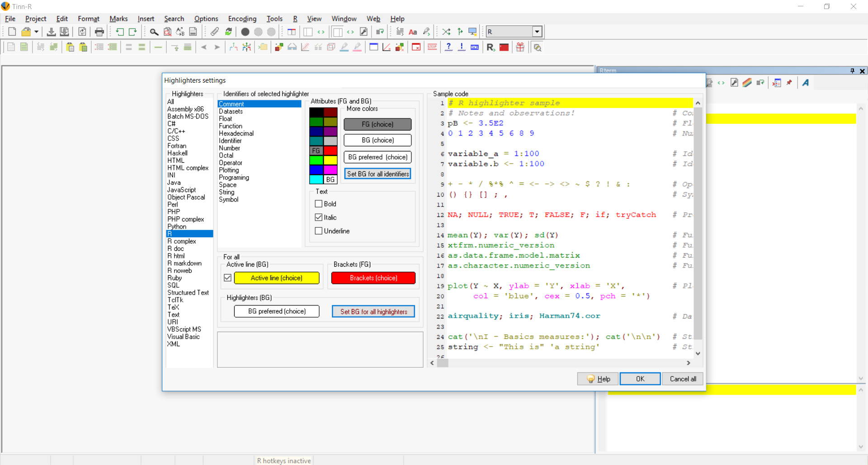Click red Brackets (choice) button
Screen dimensions: 868x465
click(373, 278)
